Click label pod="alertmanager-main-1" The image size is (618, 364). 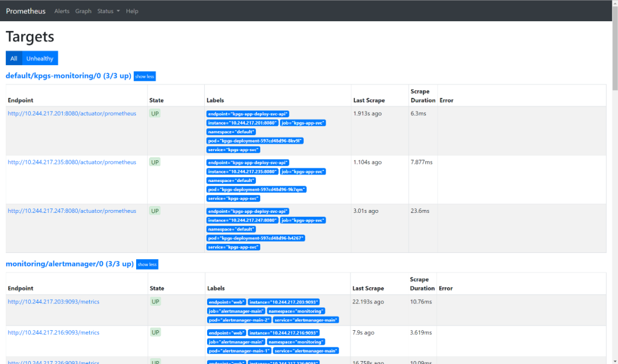pos(239,351)
